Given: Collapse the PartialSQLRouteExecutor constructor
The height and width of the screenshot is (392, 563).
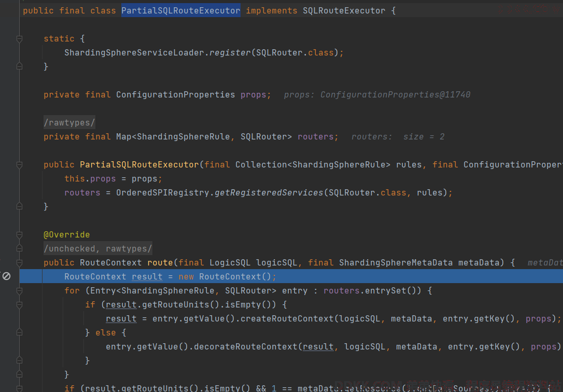Looking at the screenshot, I should [19, 165].
